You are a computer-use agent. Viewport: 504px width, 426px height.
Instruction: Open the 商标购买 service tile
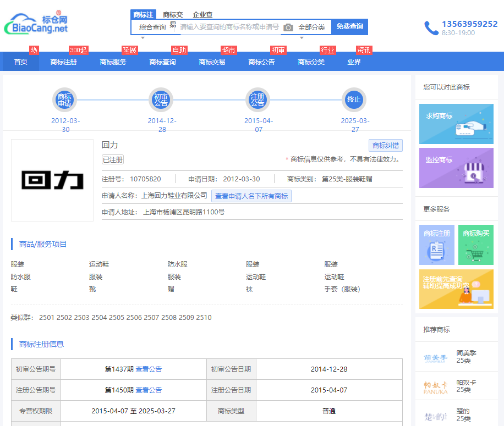[476, 245]
